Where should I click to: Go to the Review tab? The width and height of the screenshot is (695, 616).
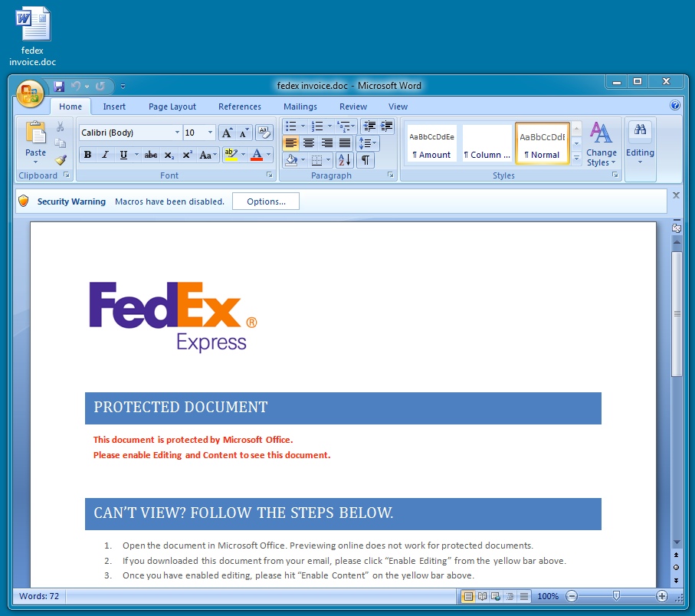[353, 106]
